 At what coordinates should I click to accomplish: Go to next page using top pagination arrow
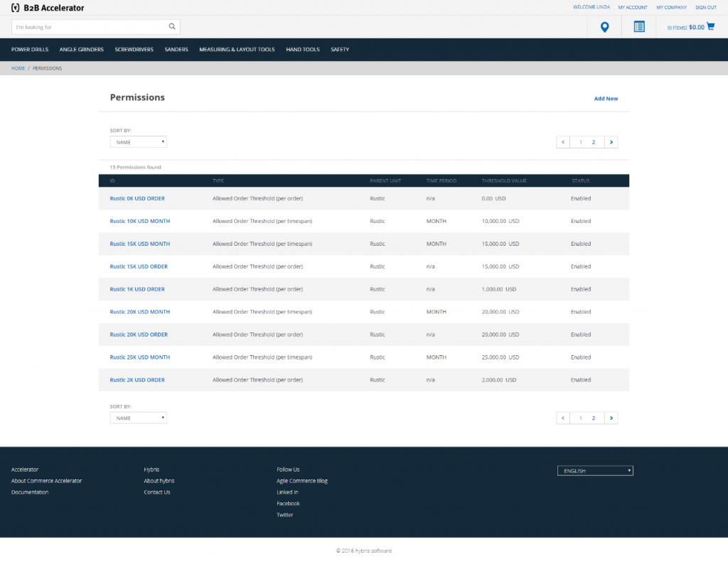[x=611, y=142]
